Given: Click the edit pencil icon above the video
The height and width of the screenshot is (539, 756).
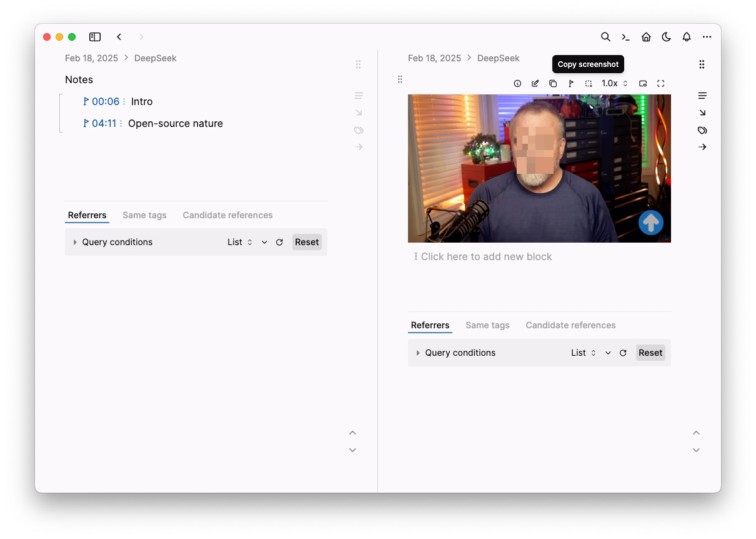Looking at the screenshot, I should (535, 83).
